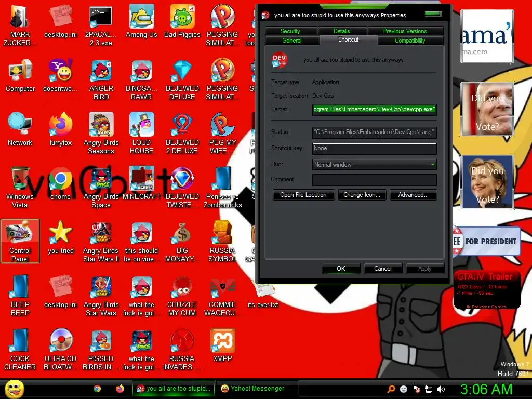Screen dimensions: 532x399
Task: Click the McCain Did you Vote gadget
Action: 487,109
